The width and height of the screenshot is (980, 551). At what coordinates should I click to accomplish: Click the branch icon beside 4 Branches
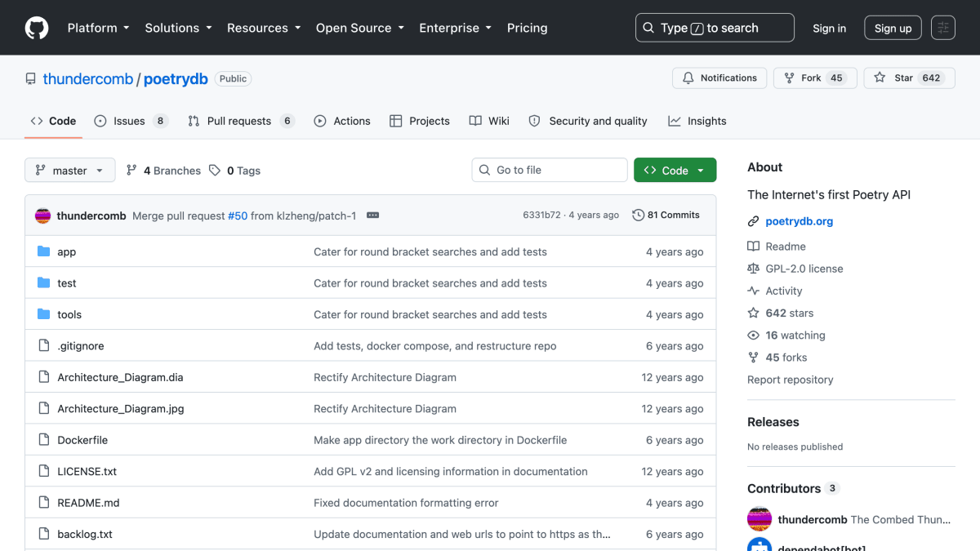[131, 171]
